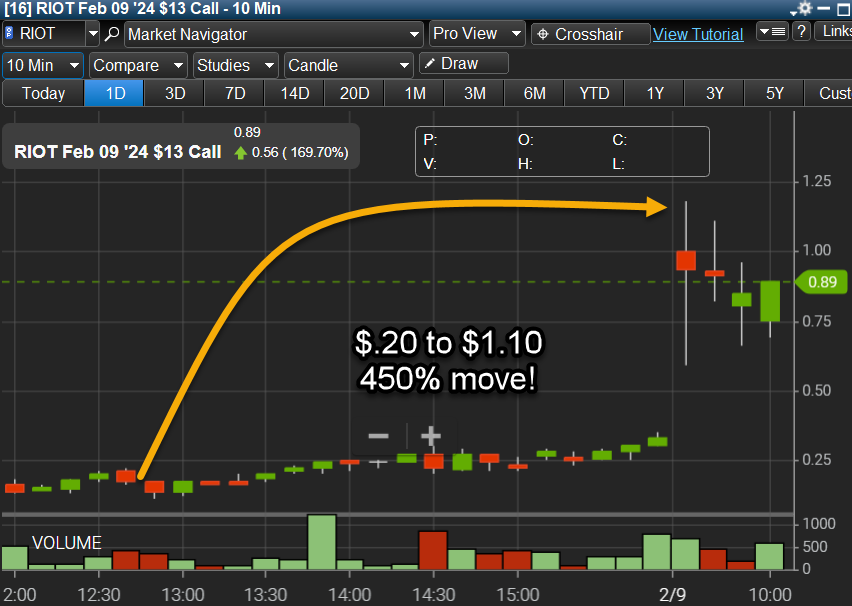Image resolution: width=852 pixels, height=606 pixels.
Task: Click the VOLUME panel label
Action: click(66, 542)
